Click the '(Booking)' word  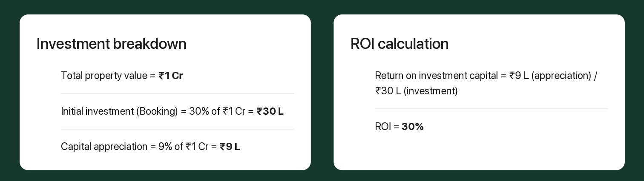pos(157,111)
